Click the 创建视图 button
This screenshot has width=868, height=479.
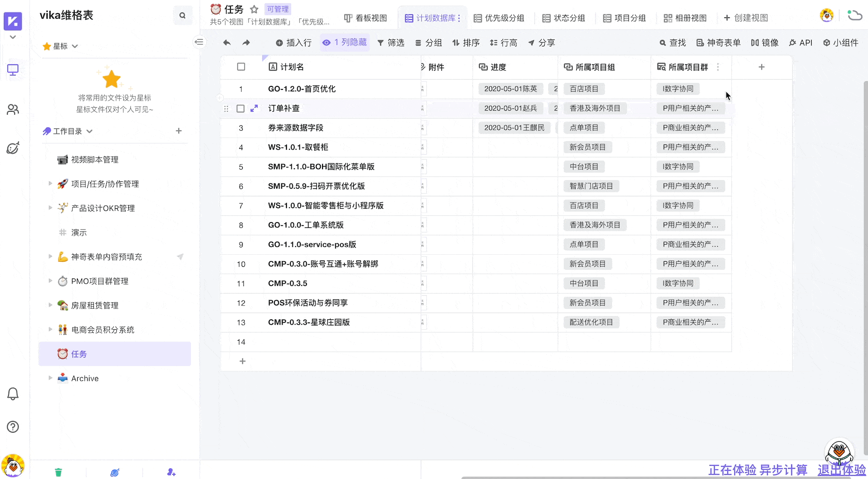coord(746,18)
